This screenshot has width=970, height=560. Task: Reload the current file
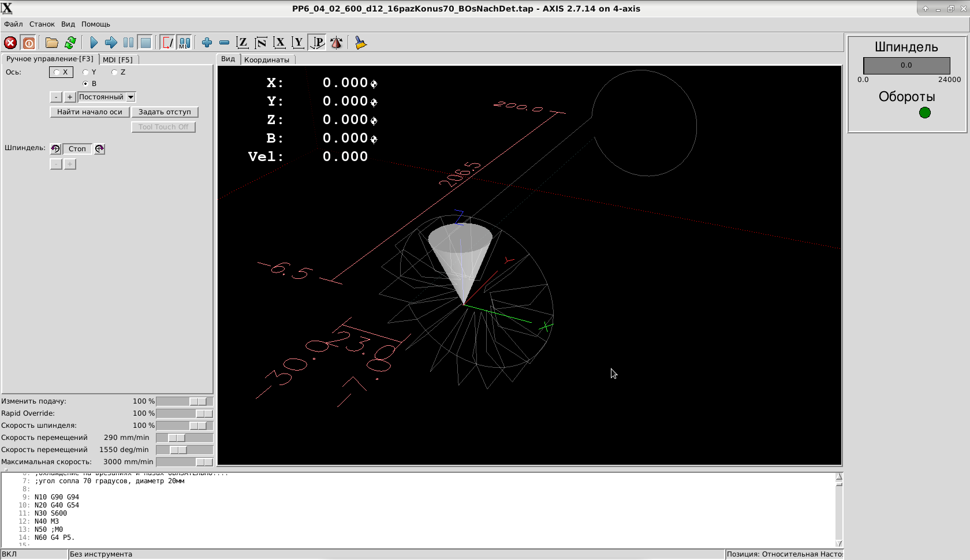[x=70, y=43]
